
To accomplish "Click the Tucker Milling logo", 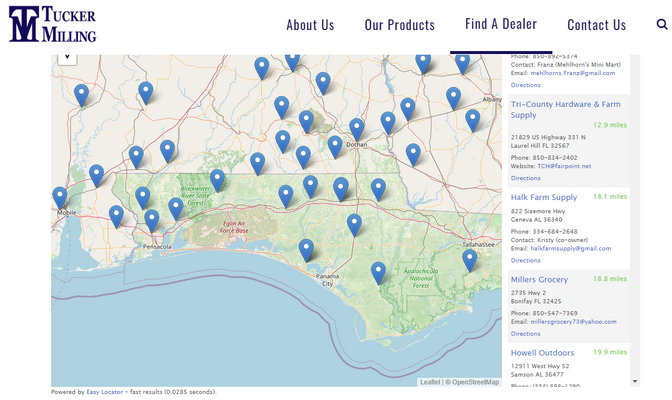I will (52, 24).
